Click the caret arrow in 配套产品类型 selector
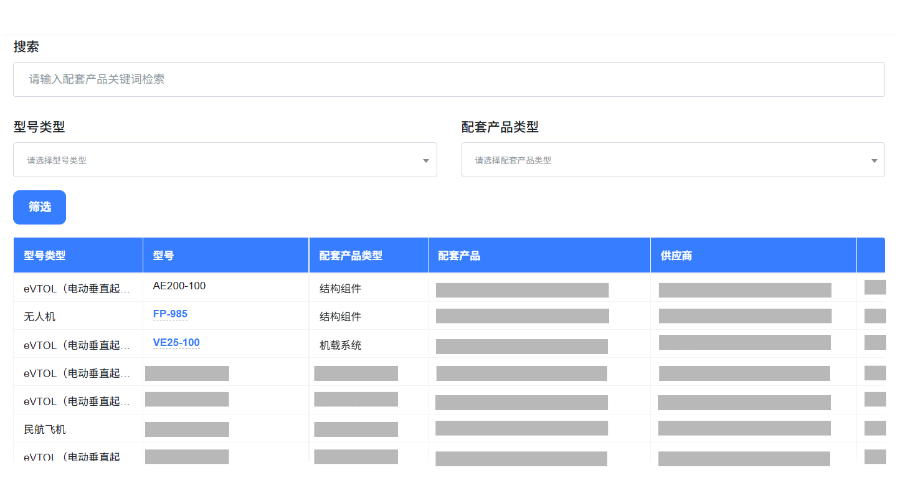 point(873,161)
